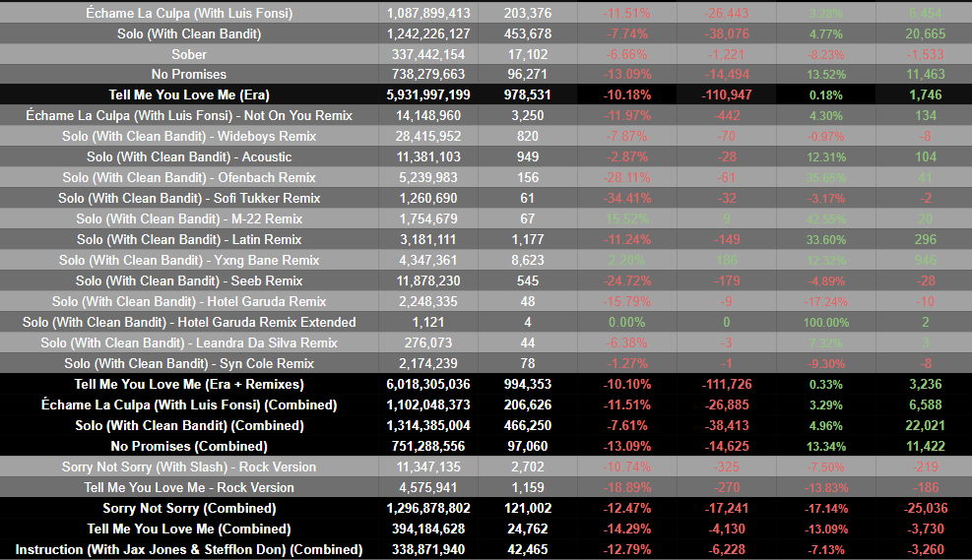The width and height of the screenshot is (972, 560).
Task: Select the No Promises (Combined) title
Action: [x=189, y=446]
